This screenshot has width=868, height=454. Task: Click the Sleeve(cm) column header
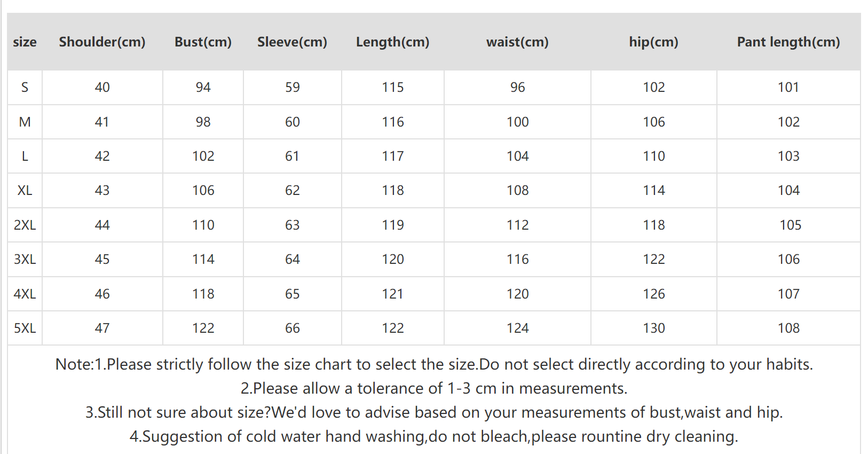point(292,42)
